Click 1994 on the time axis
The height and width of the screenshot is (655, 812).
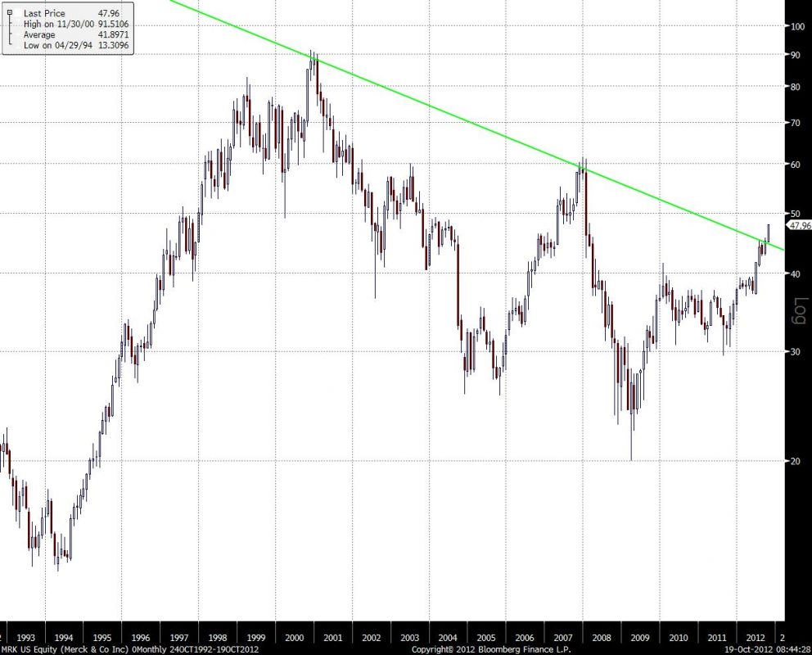pyautogui.click(x=64, y=637)
